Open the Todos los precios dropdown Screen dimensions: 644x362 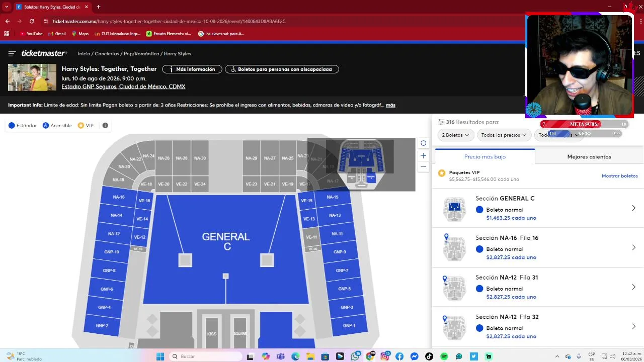504,135
